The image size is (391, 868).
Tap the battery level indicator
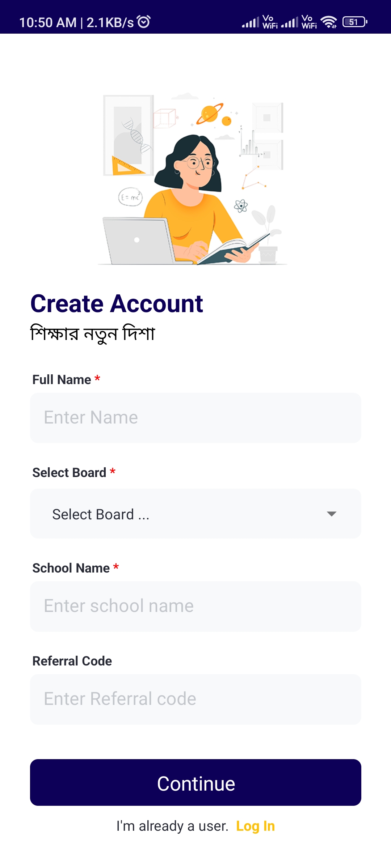(354, 22)
